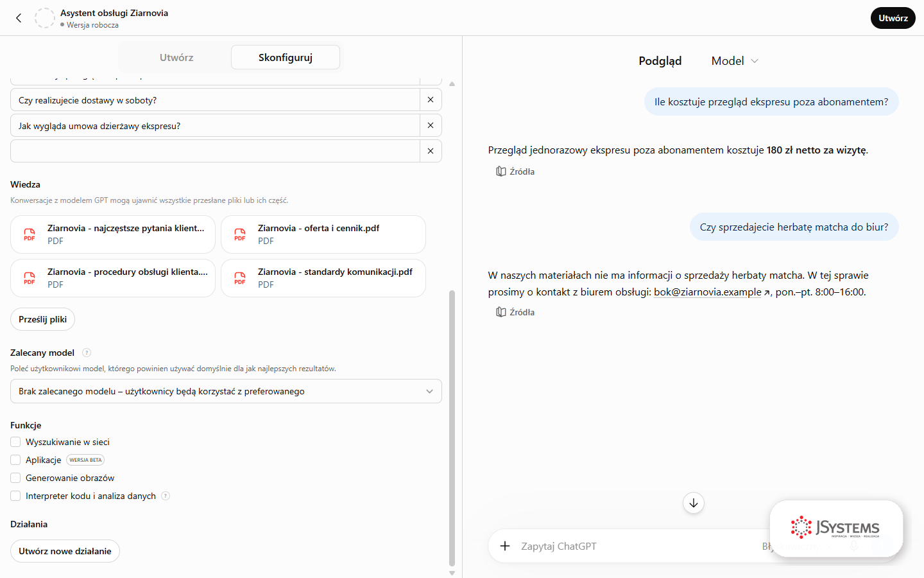The width and height of the screenshot is (924, 578).
Task: Click the dashed circle GPT avatar placeholder
Action: [45, 18]
